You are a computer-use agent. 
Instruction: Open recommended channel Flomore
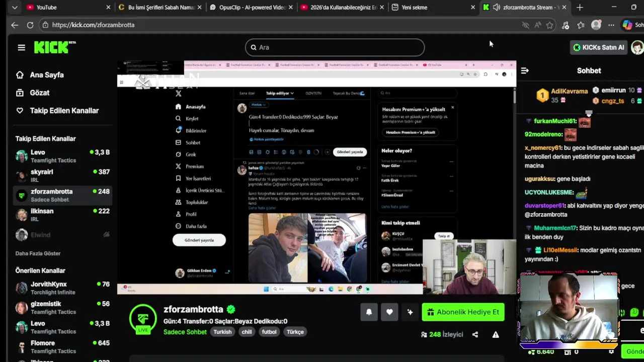point(63,347)
